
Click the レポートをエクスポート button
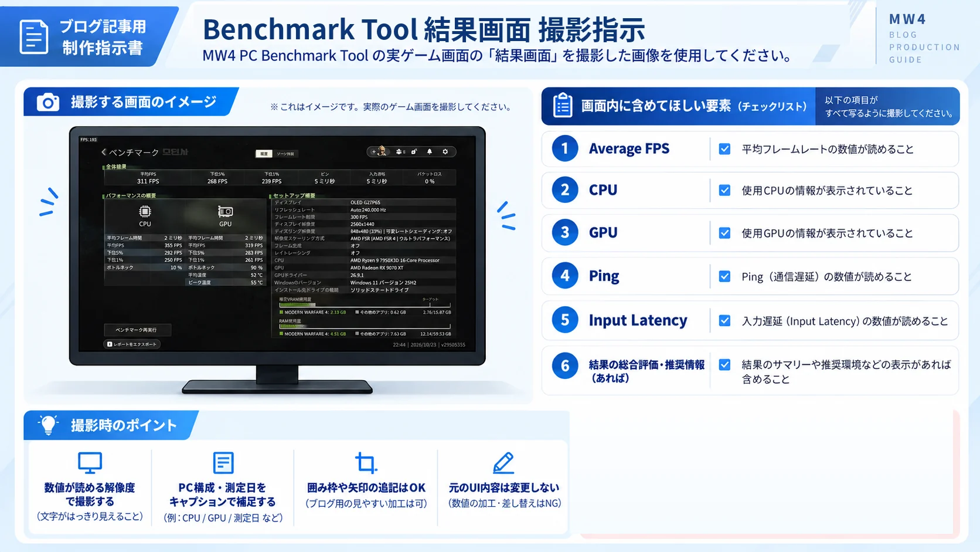point(133,344)
